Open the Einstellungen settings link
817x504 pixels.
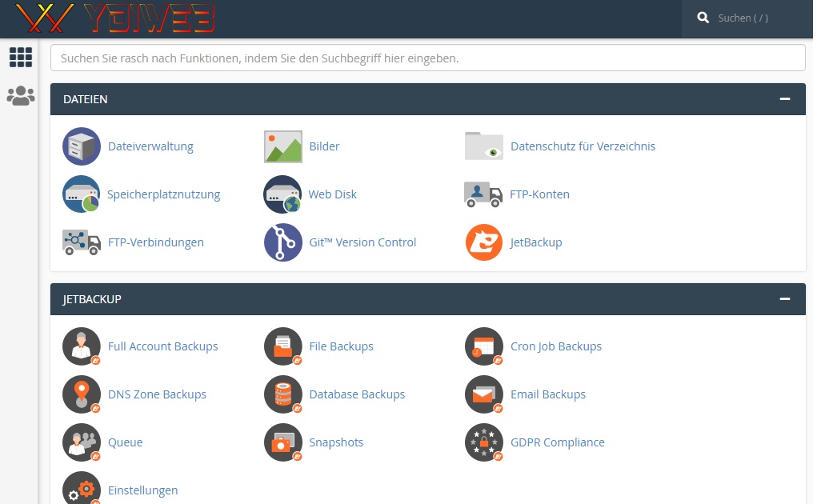[142, 490]
